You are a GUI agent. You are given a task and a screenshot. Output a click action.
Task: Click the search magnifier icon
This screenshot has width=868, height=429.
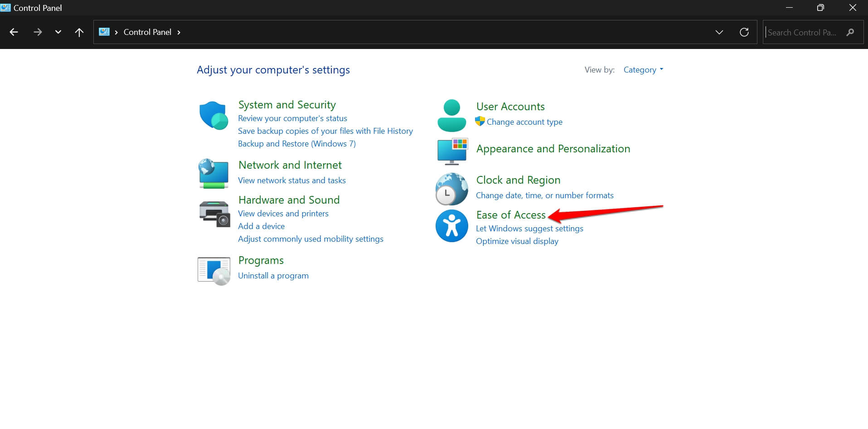point(851,32)
